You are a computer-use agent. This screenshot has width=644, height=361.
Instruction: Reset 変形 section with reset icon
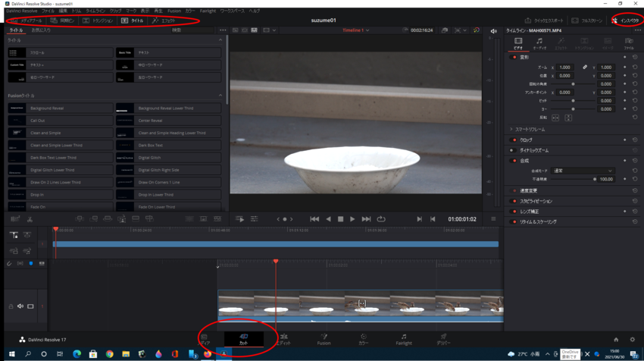[635, 57]
